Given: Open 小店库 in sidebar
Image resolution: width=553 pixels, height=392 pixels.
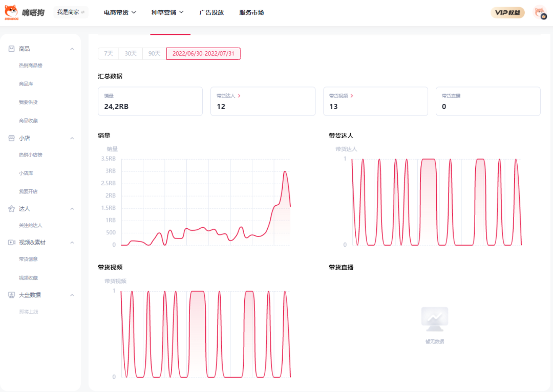Looking at the screenshot, I should pyautogui.click(x=26, y=173).
